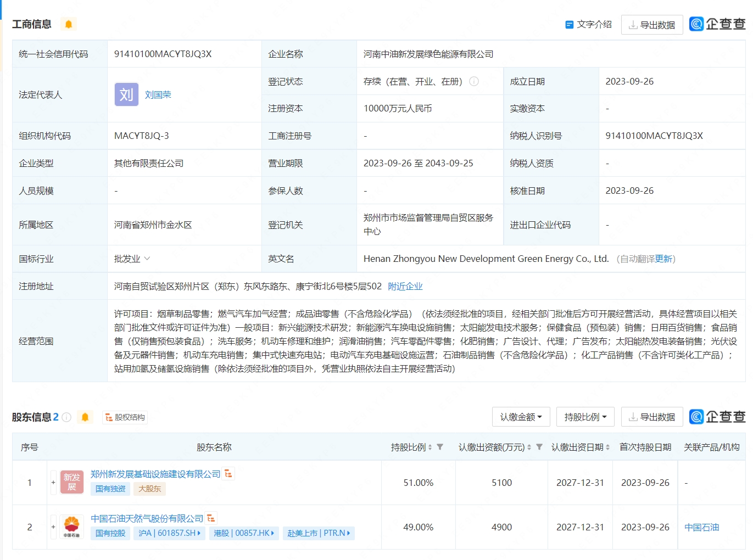Open legal representative 刘国荣 link

(158, 94)
